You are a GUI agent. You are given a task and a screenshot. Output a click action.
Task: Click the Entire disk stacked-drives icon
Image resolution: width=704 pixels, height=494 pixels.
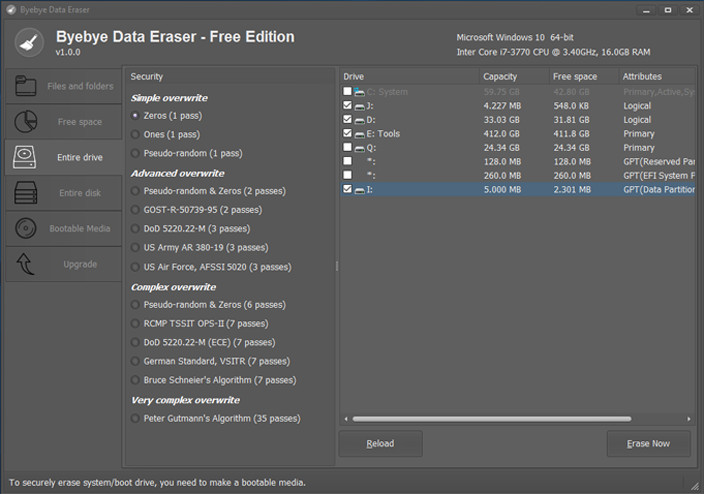26,193
